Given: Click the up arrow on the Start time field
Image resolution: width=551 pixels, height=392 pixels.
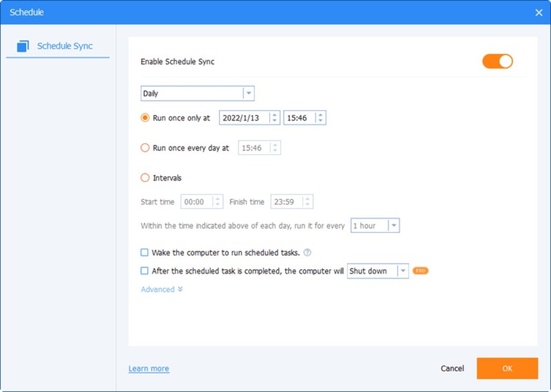Looking at the screenshot, I should 218,199.
